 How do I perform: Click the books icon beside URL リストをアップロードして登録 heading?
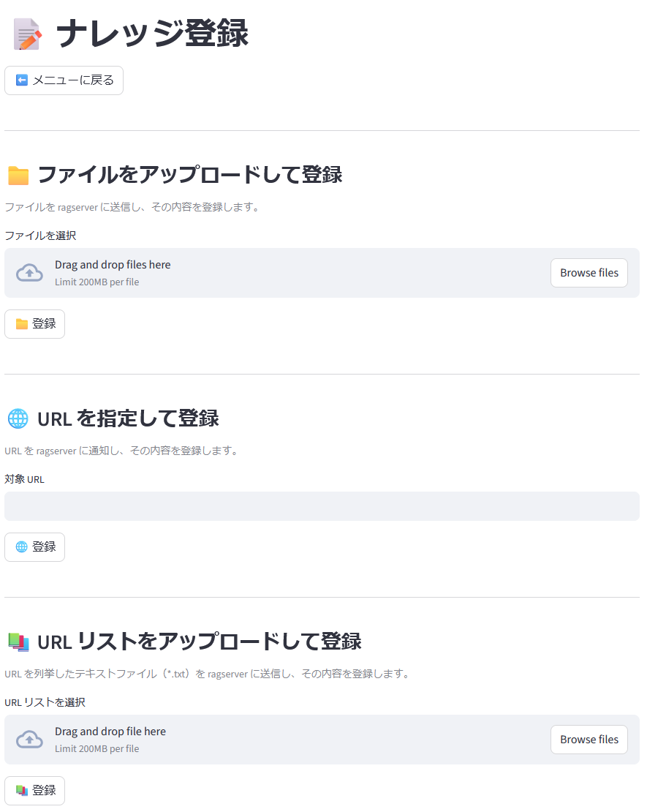(18, 642)
